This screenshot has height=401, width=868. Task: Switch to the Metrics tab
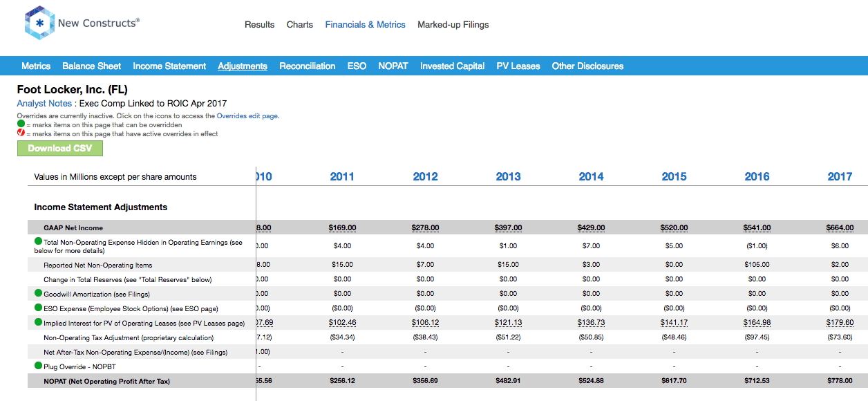pyautogui.click(x=36, y=66)
